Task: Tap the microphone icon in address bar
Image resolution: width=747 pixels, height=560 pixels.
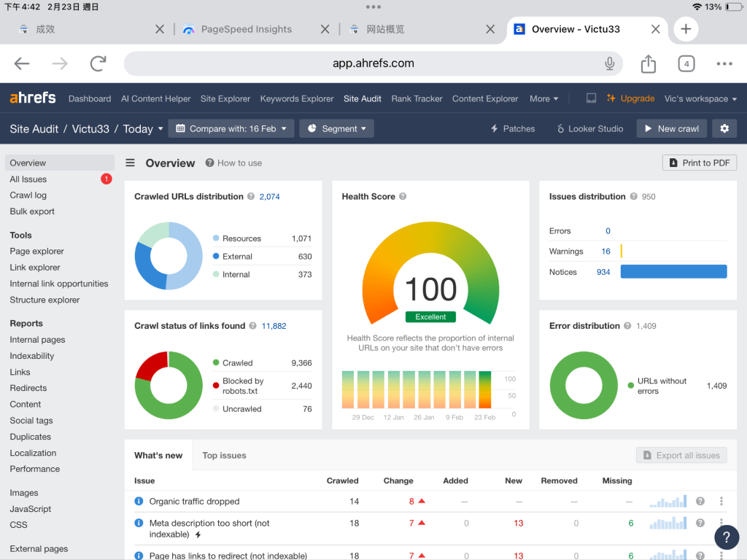Action: click(610, 64)
